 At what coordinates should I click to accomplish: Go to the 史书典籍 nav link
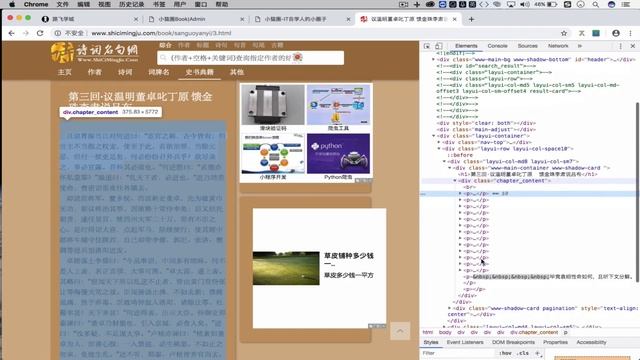click(x=200, y=72)
